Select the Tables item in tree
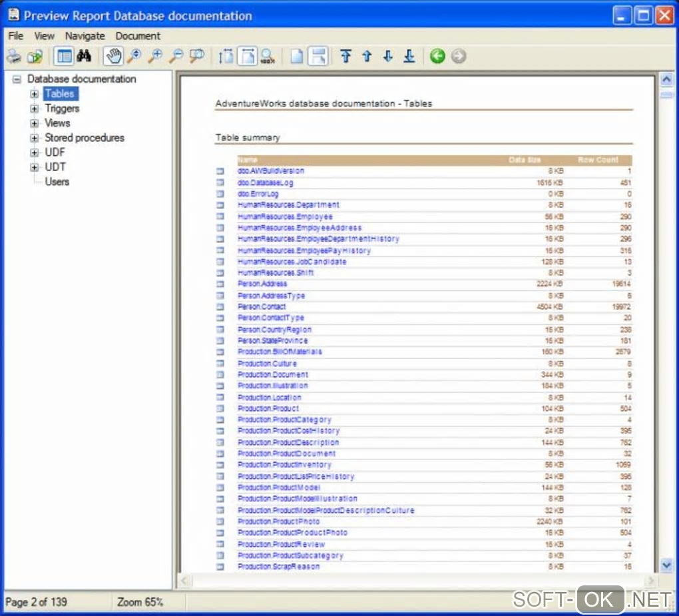This screenshot has height=616, width=679. (x=60, y=94)
